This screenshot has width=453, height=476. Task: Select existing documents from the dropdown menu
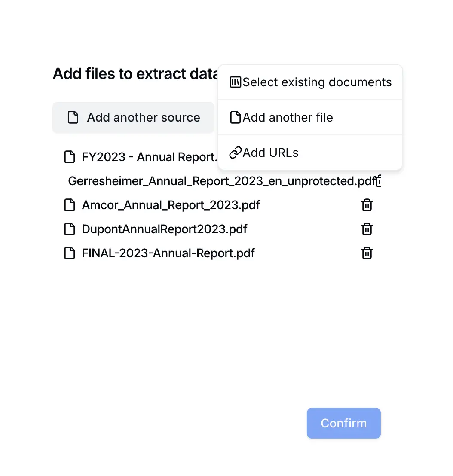[x=317, y=82]
